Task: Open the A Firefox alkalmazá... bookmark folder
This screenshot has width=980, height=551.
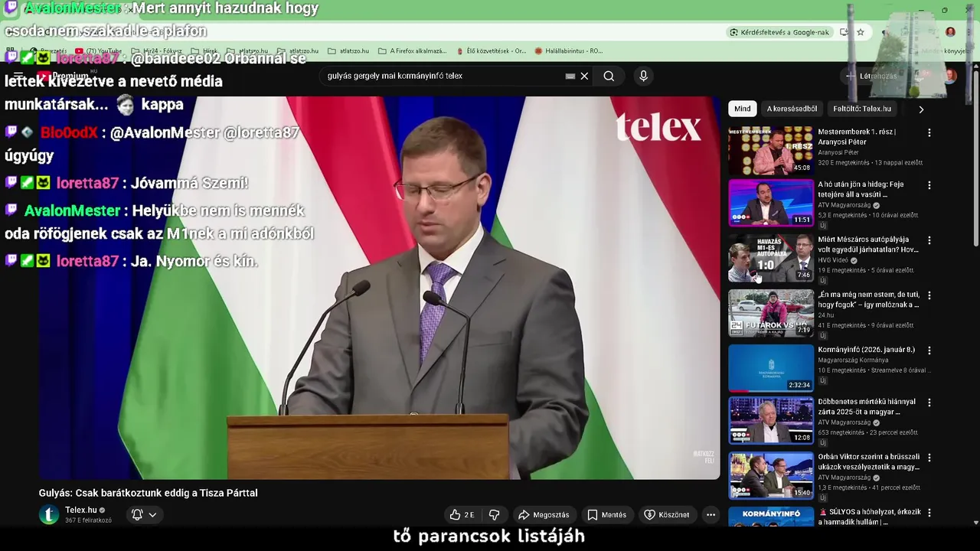Action: pyautogui.click(x=412, y=51)
